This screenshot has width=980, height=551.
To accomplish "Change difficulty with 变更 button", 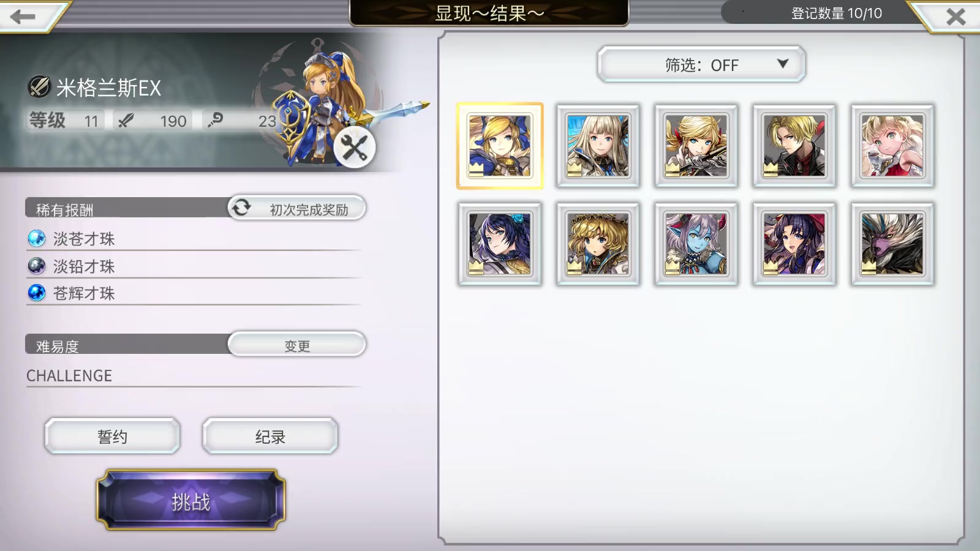I will coord(297,345).
